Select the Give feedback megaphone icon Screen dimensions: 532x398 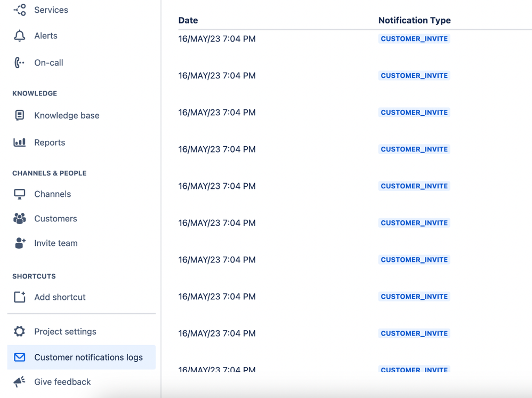[19, 382]
